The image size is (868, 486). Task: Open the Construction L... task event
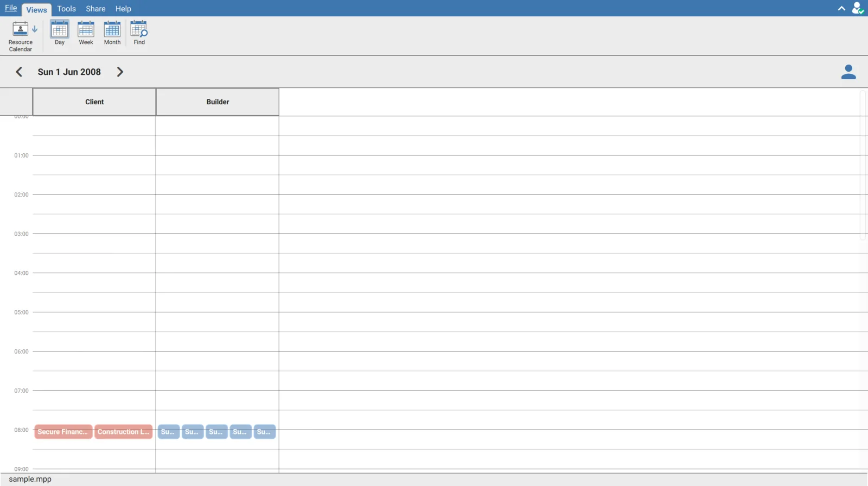[x=123, y=432]
